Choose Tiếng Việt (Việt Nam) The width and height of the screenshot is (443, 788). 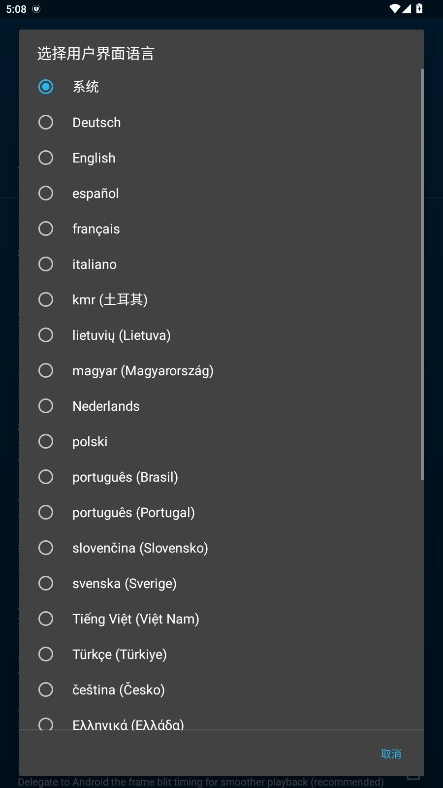pos(221,619)
